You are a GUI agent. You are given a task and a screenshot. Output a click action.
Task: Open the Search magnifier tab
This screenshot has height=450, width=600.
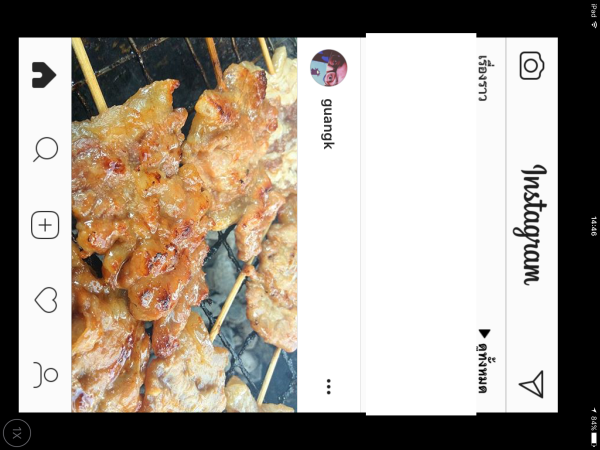[x=46, y=150]
